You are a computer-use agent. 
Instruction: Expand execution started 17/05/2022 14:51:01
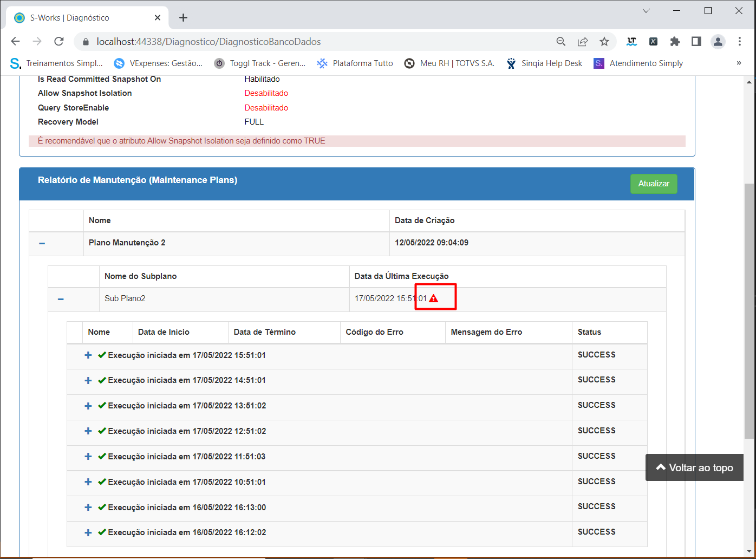pyautogui.click(x=88, y=381)
